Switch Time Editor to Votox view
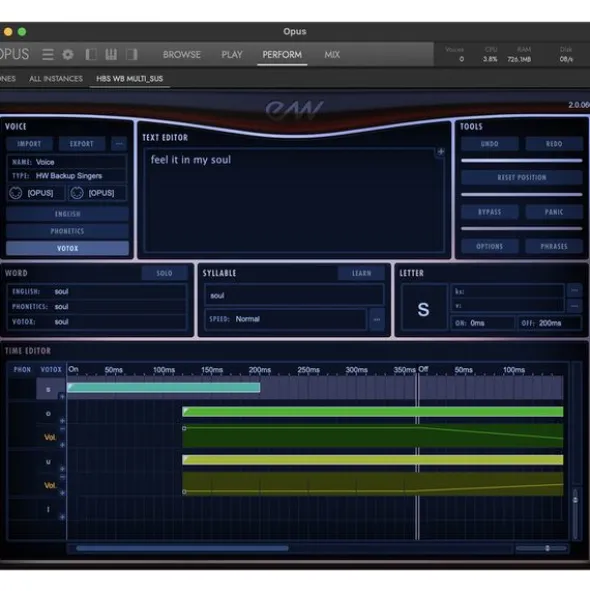Viewport: 590px width, 591px height. 51,369
